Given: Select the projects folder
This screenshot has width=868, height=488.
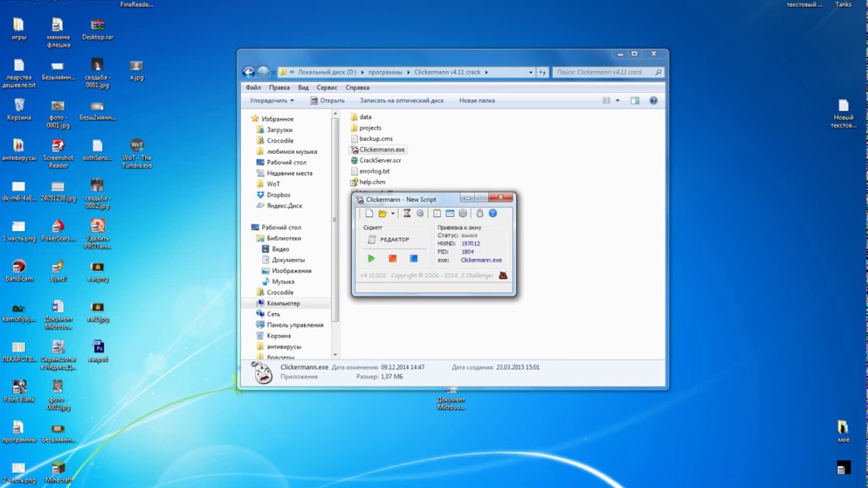Looking at the screenshot, I should coord(366,128).
